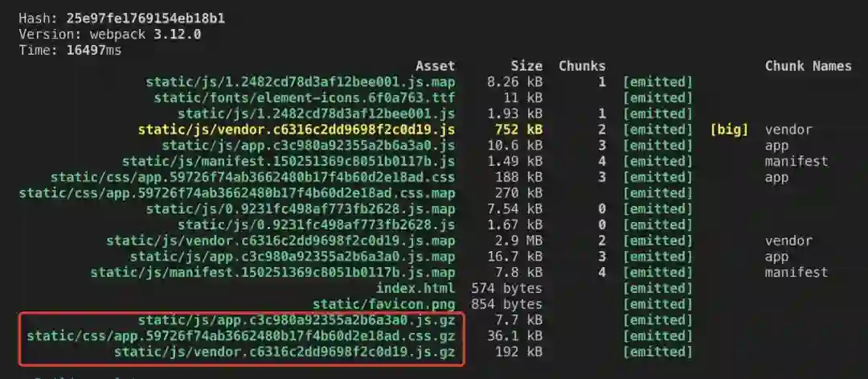
Task: Click the element-icons.6f0a763.ttf font asset
Action: 305,98
